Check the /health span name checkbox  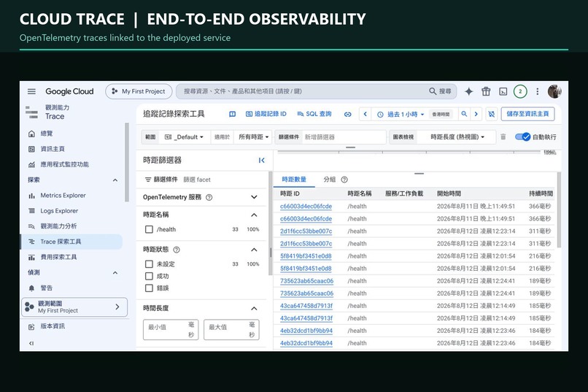point(149,229)
